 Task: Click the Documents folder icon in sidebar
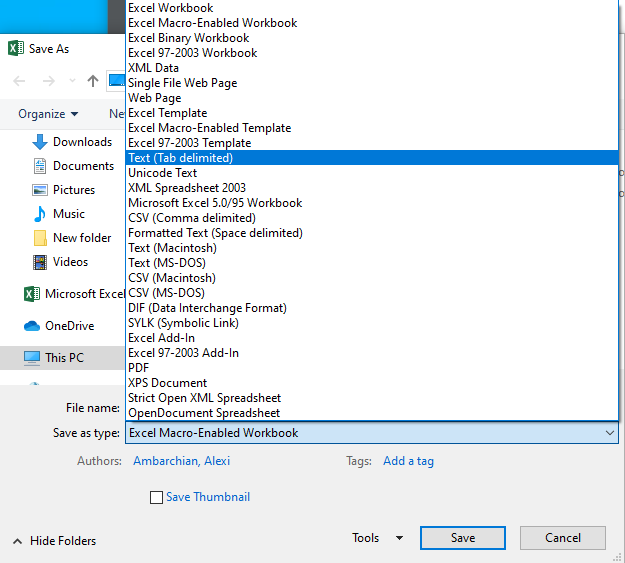[40, 166]
